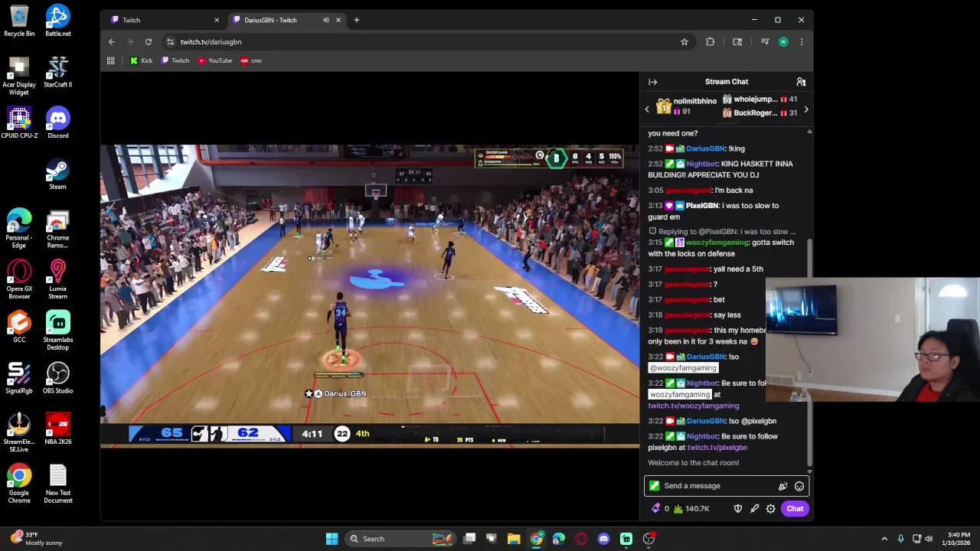Open the Chrome apps grid

tap(111, 60)
